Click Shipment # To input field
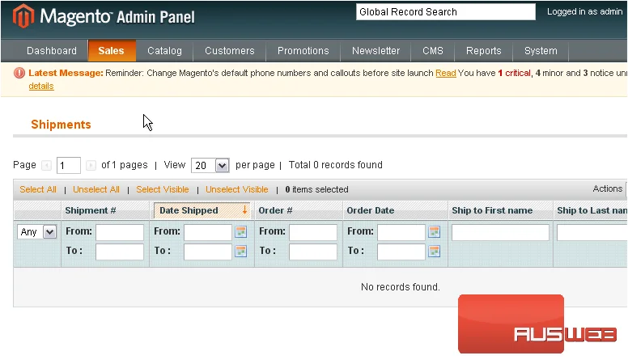 pyautogui.click(x=120, y=252)
